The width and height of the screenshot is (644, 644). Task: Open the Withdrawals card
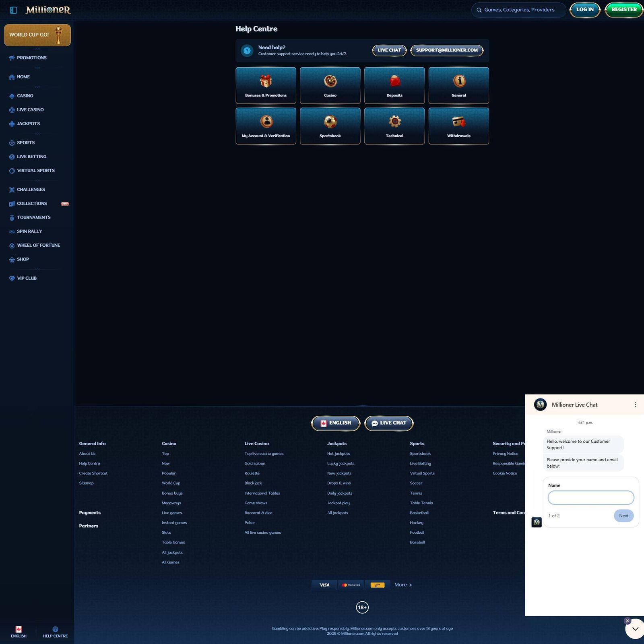(x=459, y=126)
